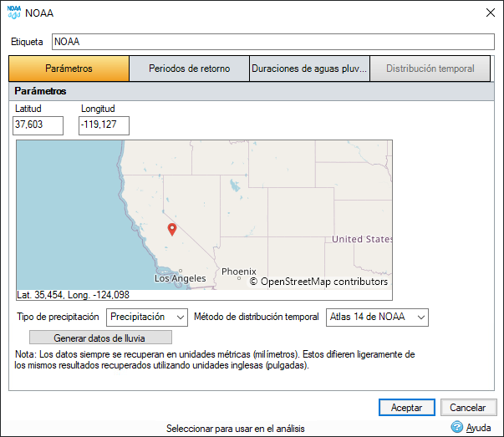Click the OpenStreetMap contributors attribution
The image size is (504, 437).
tap(318, 282)
